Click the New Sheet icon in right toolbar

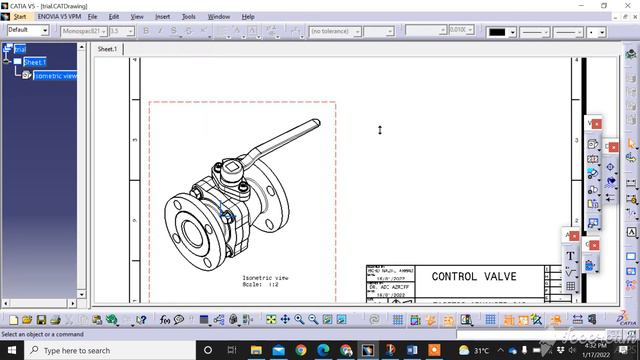pyautogui.click(x=631, y=256)
